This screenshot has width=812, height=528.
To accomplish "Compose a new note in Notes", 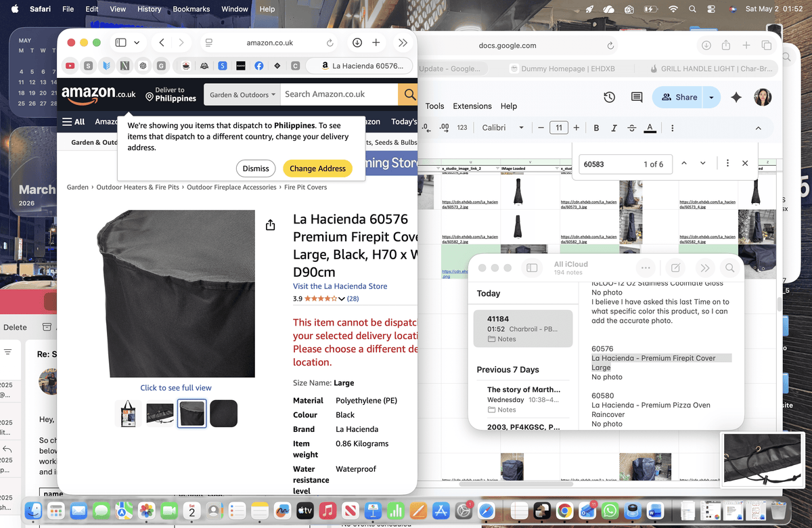I will (675, 268).
